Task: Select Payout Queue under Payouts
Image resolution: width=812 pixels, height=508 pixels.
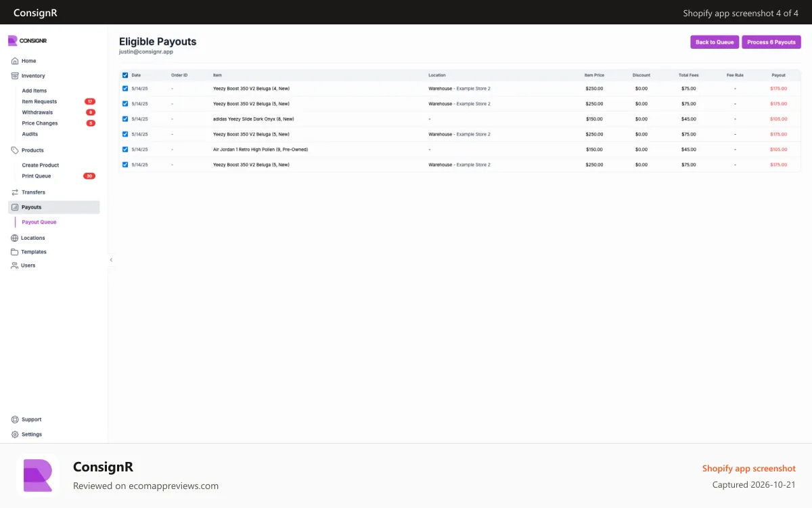Action: point(39,222)
